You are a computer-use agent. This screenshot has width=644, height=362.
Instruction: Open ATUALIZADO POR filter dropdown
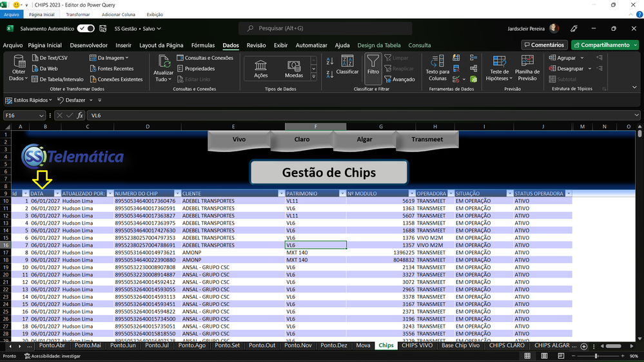[x=110, y=193]
